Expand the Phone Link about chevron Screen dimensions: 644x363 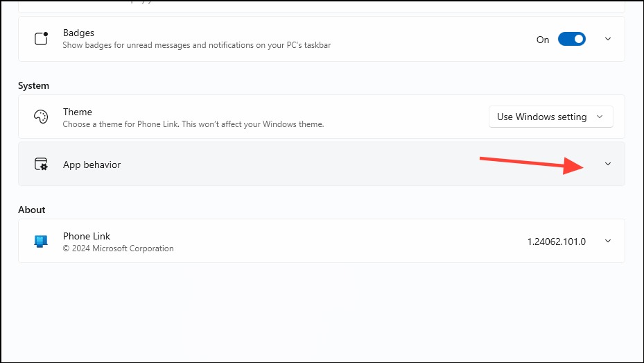pos(608,241)
